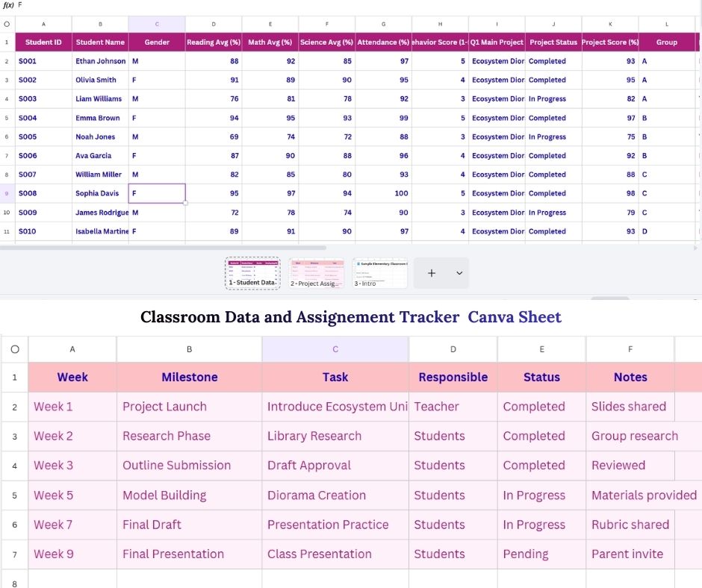The width and height of the screenshot is (702, 588).
Task: Click the 'Classroom Data and Assignement Tracker' title
Action: click(x=299, y=317)
